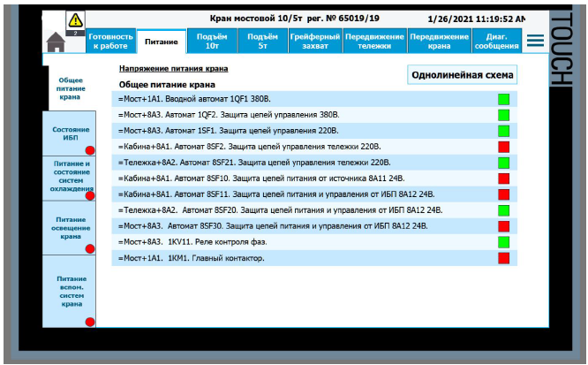
Task: Open Состояние ИБП side section
Action: tap(69, 133)
